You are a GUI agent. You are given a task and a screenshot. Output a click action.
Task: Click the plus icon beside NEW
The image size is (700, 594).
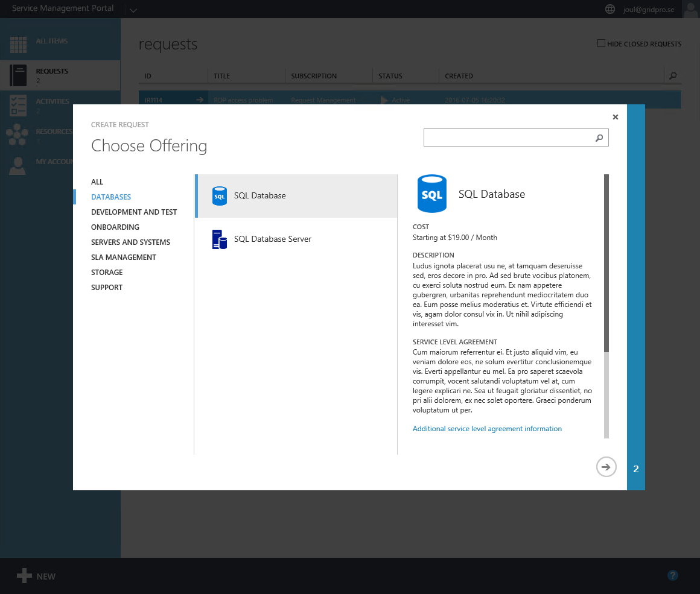tap(24, 576)
